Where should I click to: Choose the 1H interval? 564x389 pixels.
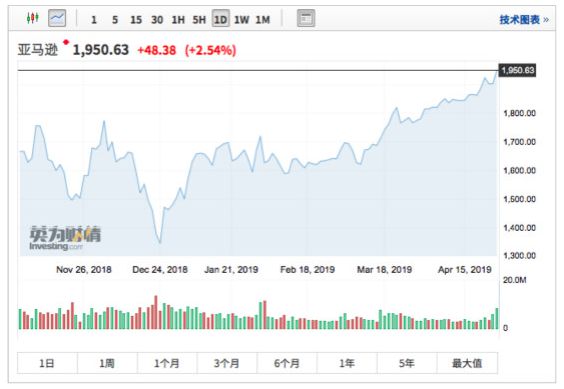click(178, 20)
